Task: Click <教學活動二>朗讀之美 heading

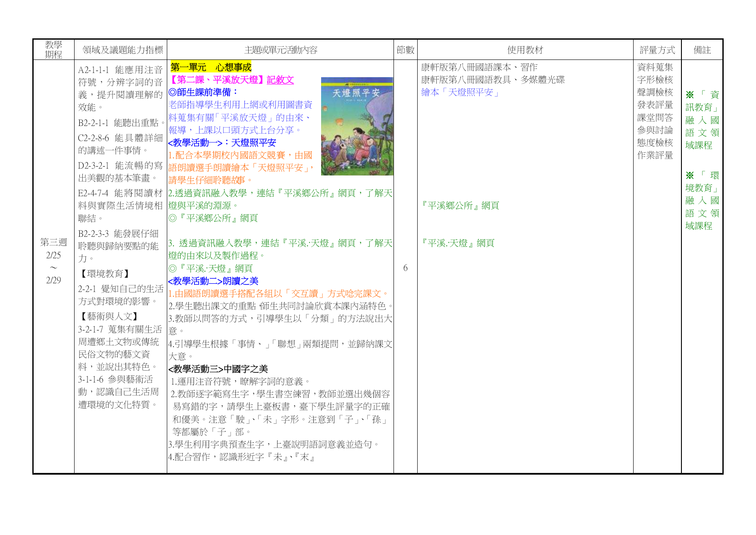Action: (213, 281)
